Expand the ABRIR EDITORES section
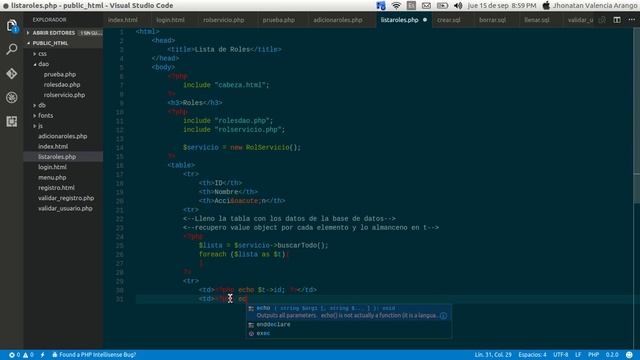Image resolution: width=640 pixels, height=360 pixels. [53, 33]
